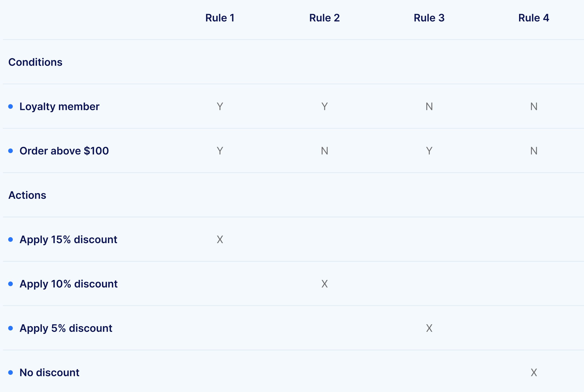Click the Y for Loyalty member under Rule 1
The width and height of the screenshot is (584, 392).
click(220, 107)
